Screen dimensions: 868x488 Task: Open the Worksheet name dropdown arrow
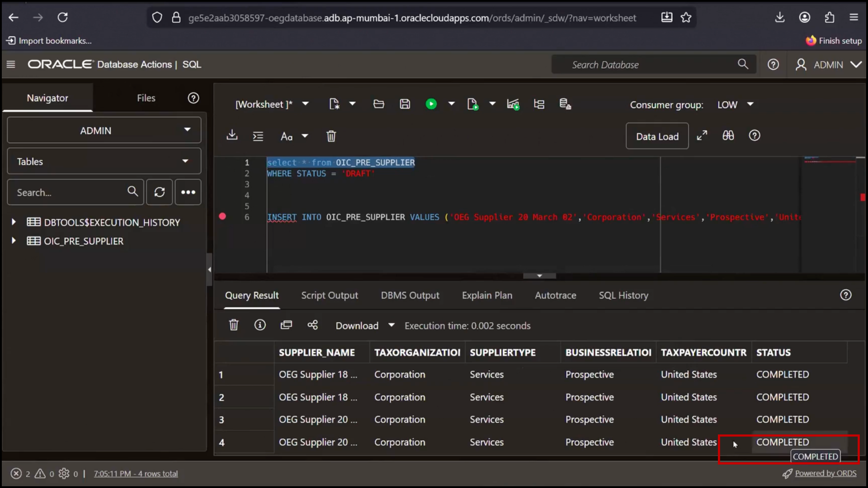point(306,104)
